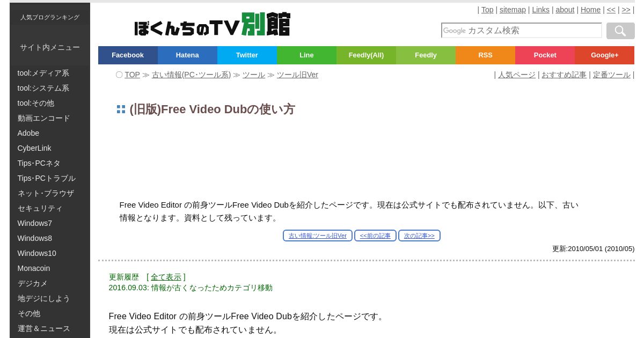
Task: Open ツール旧Ver breadcrumb link
Action: click(297, 75)
